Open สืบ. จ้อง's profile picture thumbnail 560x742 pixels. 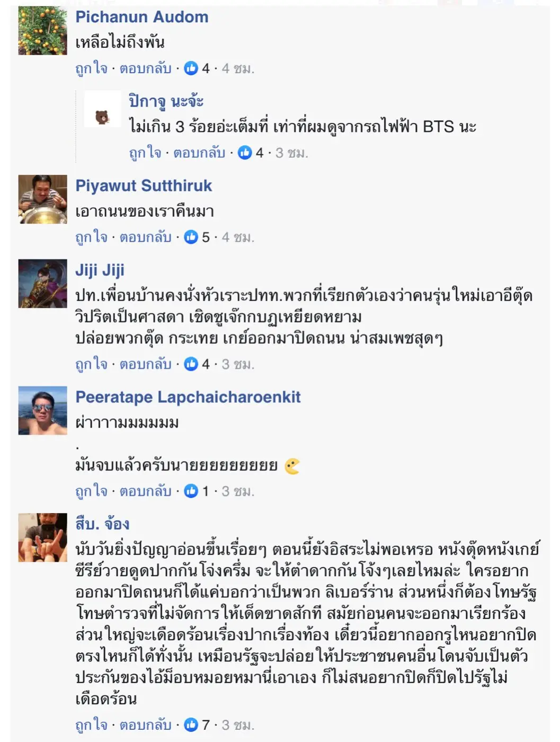(x=43, y=537)
